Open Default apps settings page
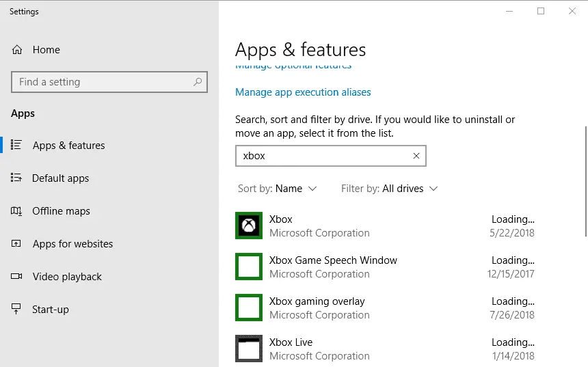Image resolution: width=588 pixels, height=367 pixels. (60, 178)
